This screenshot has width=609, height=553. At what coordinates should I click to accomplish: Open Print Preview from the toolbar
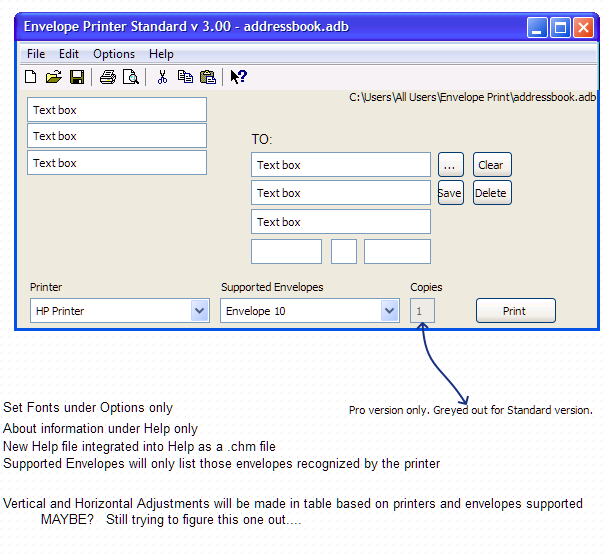point(130,77)
